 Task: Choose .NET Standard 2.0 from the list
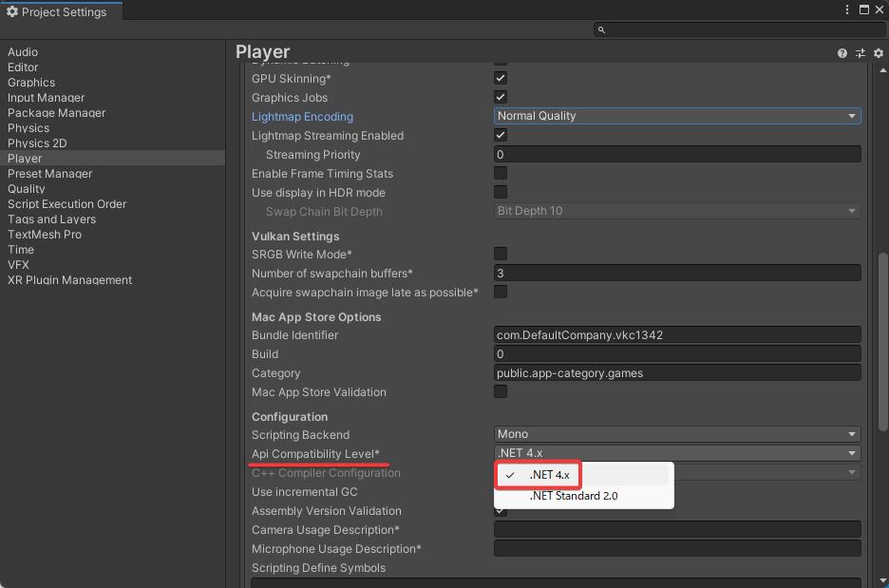point(574,496)
